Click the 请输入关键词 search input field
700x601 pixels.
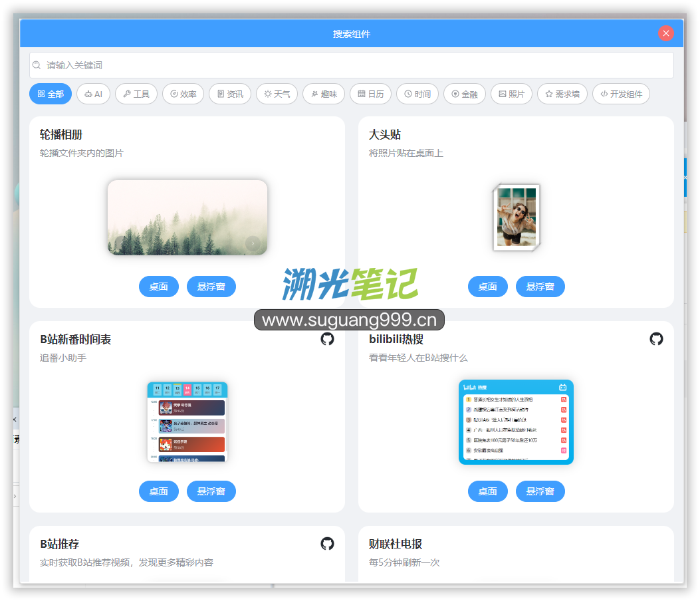tap(352, 65)
